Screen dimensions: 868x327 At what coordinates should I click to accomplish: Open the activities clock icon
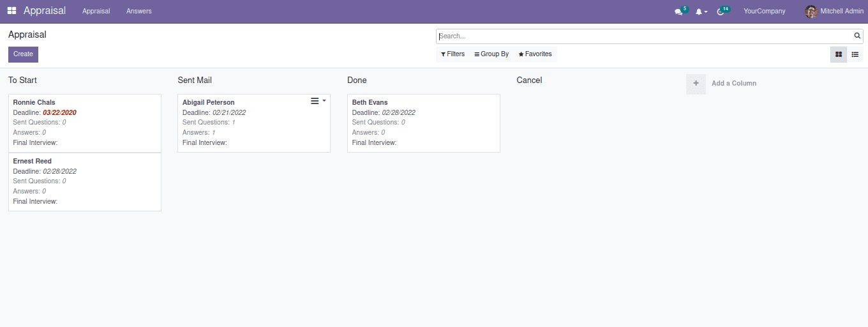tap(721, 11)
